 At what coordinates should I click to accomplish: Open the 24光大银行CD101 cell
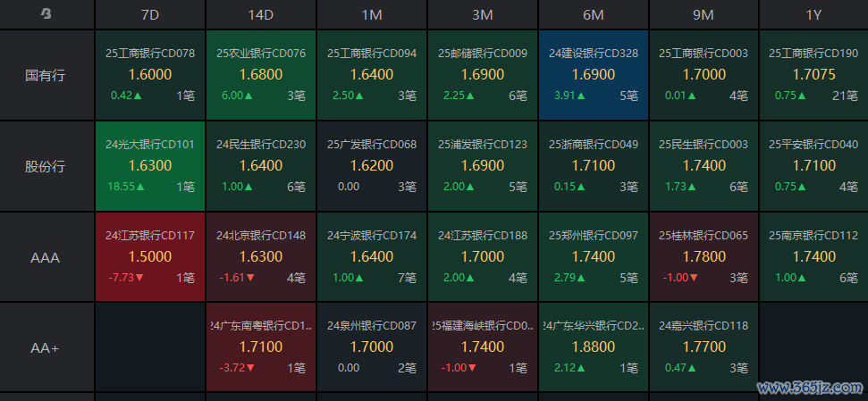point(150,166)
